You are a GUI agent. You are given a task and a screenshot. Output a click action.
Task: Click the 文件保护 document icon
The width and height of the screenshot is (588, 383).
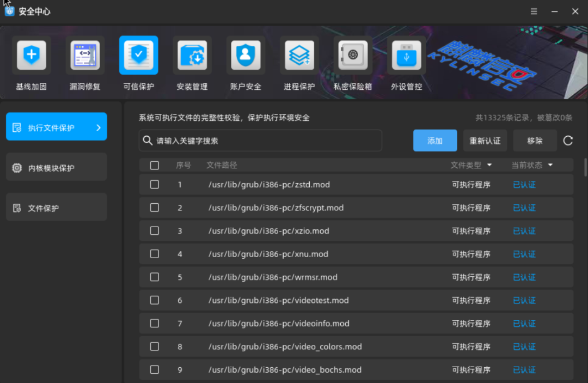[x=17, y=208]
